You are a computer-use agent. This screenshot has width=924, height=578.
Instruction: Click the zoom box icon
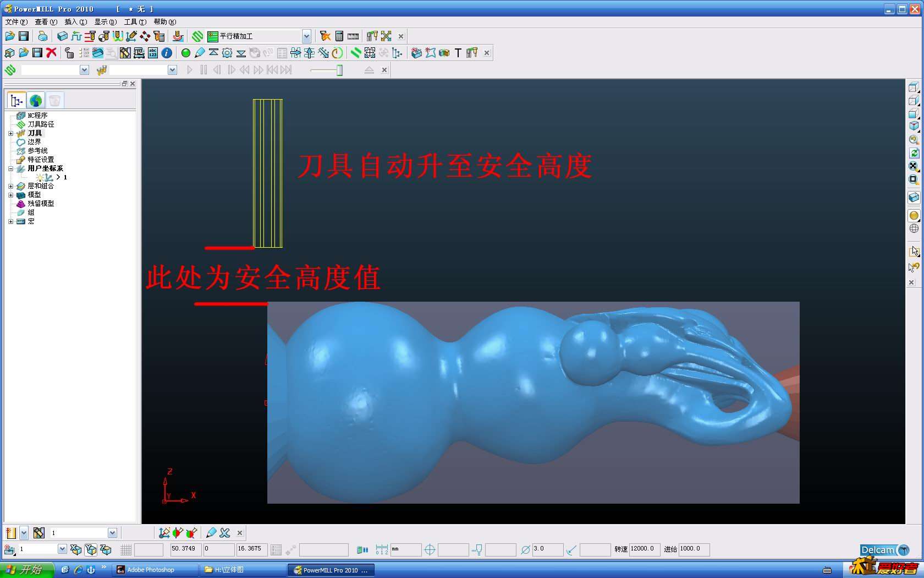pos(914,179)
